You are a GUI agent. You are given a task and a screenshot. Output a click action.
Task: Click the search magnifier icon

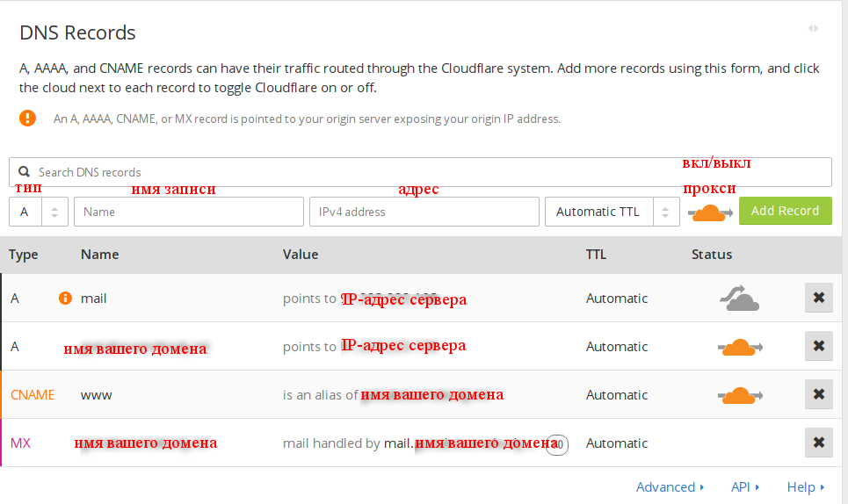point(25,172)
